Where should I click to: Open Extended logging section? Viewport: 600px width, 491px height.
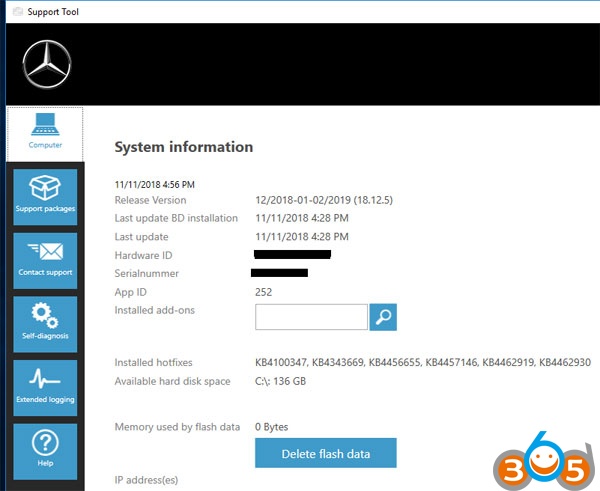click(45, 388)
